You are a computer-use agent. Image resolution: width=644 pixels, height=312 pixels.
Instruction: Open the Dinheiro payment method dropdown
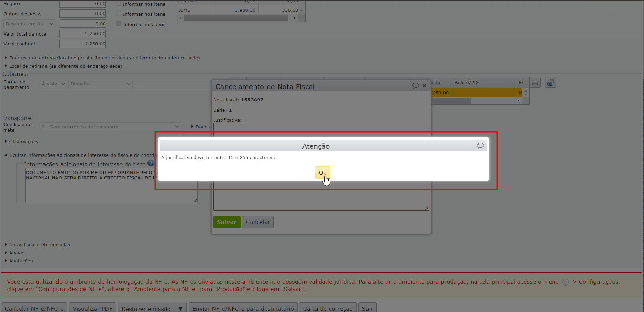[x=100, y=84]
